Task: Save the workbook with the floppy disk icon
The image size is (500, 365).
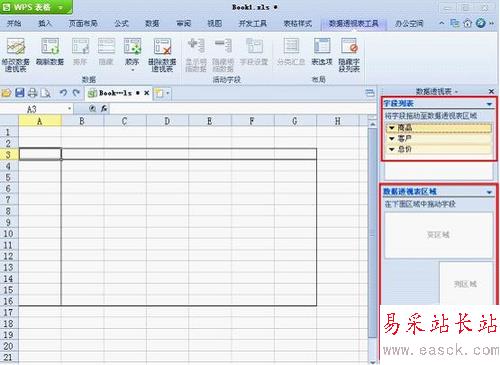Action: 20,93
